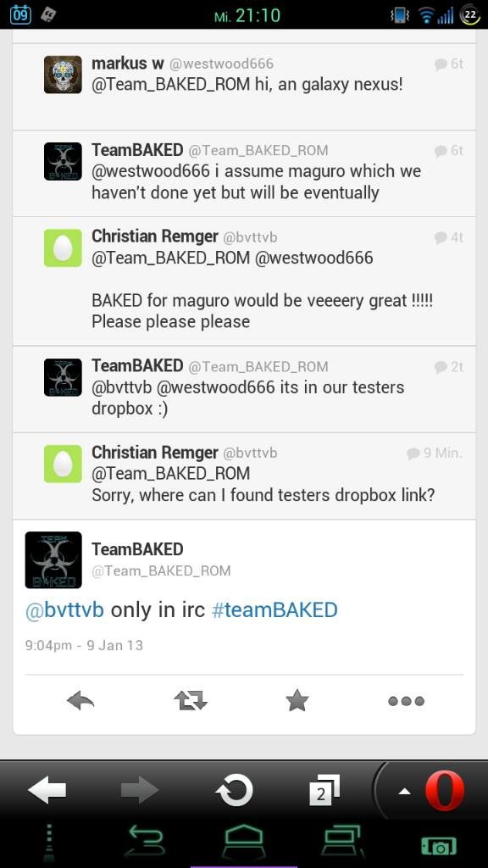Screen dimensions: 488x868
Task: Open the calendar 09 status bar notification
Action: pyautogui.click(x=20, y=14)
